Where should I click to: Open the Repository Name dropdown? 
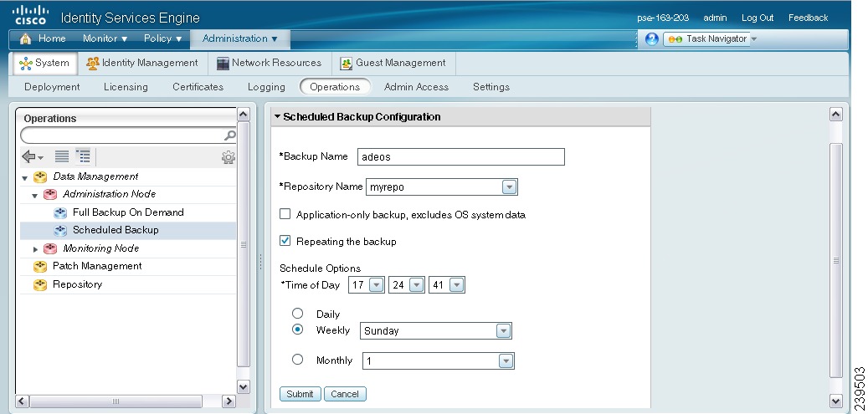[x=509, y=187]
